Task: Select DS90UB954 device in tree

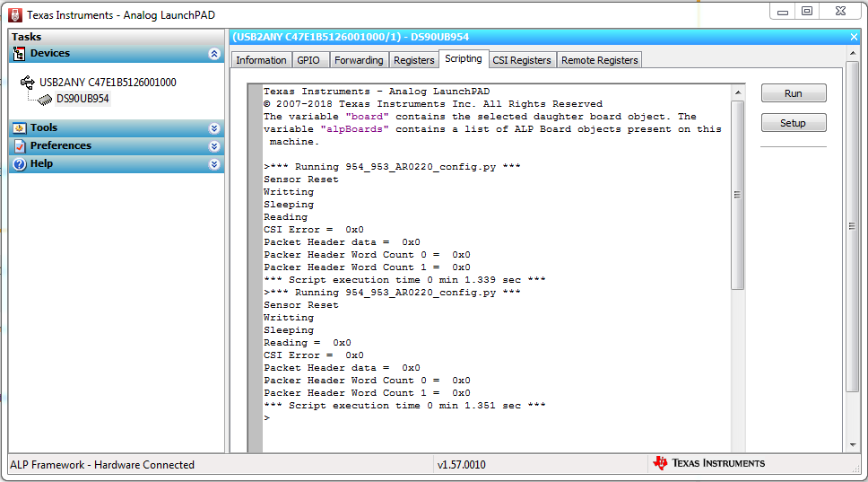Action: tap(82, 99)
